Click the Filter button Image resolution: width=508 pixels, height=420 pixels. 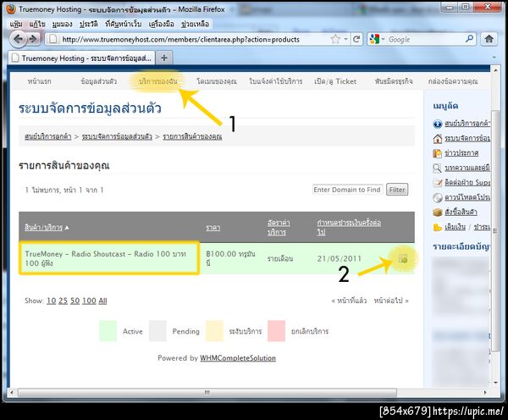[x=397, y=190]
